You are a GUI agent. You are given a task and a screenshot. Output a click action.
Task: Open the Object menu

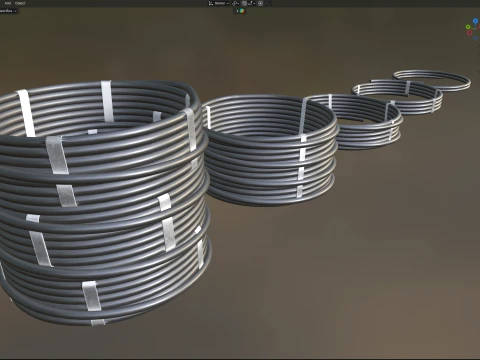pos(20,3)
